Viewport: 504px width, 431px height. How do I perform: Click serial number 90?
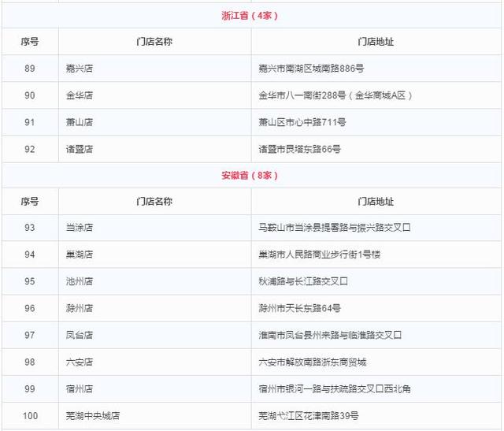pyautogui.click(x=30, y=95)
